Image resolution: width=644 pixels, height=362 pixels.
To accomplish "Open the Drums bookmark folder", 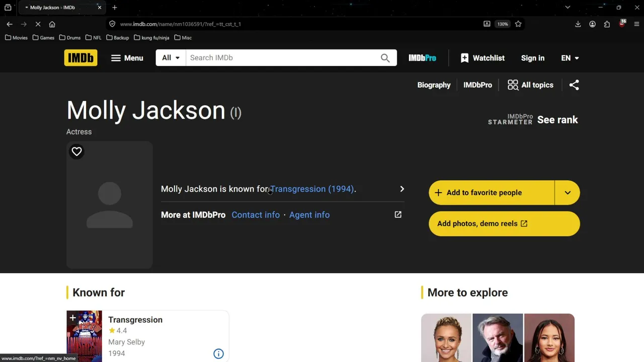I will (x=70, y=38).
